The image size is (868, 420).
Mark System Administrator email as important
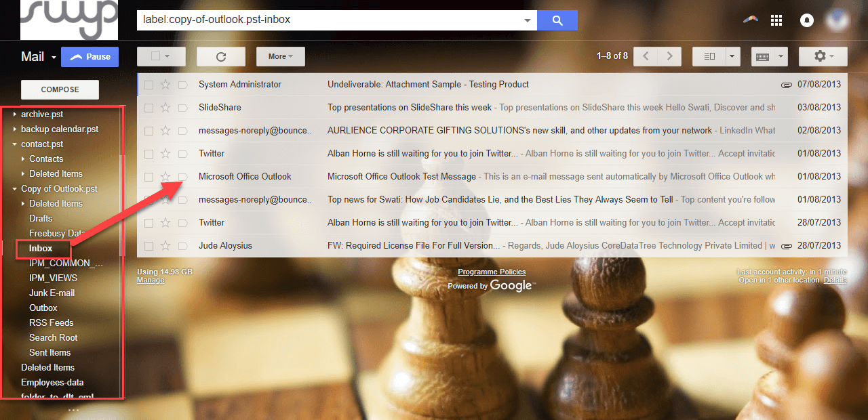[x=182, y=85]
